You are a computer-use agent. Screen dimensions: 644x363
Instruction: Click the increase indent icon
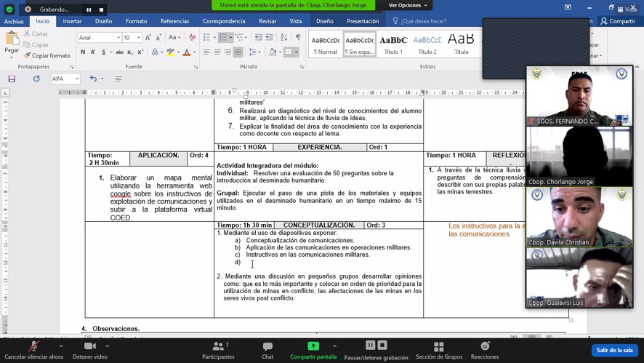pos(269,37)
